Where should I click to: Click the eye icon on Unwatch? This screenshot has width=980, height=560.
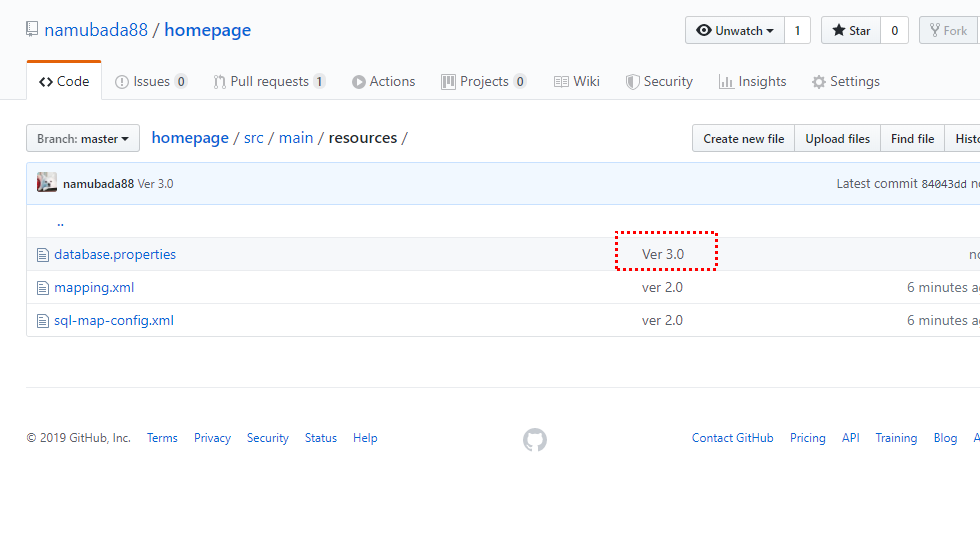coord(704,30)
